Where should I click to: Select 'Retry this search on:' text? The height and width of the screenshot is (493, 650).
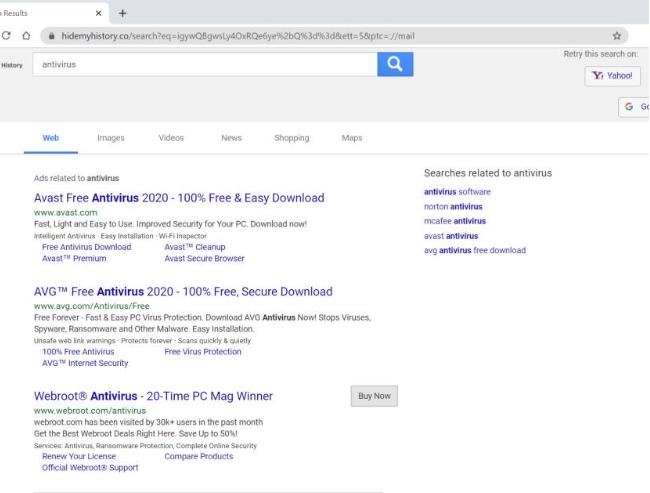pyautogui.click(x=601, y=54)
